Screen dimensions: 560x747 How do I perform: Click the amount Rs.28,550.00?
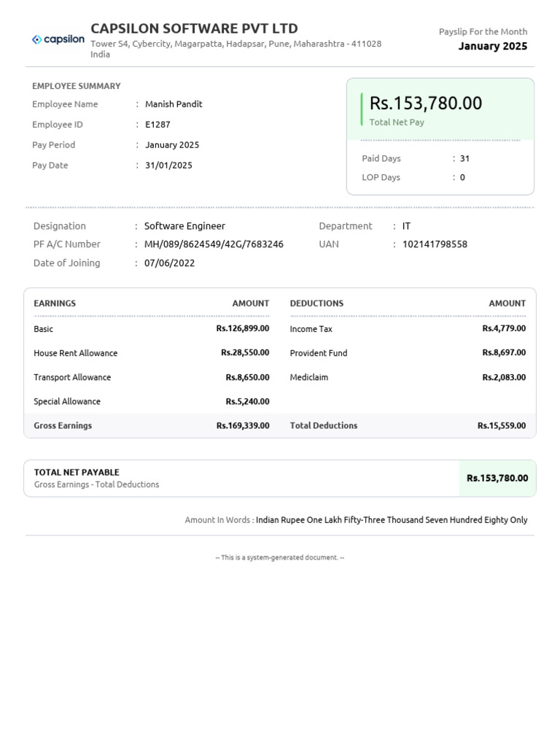point(245,352)
